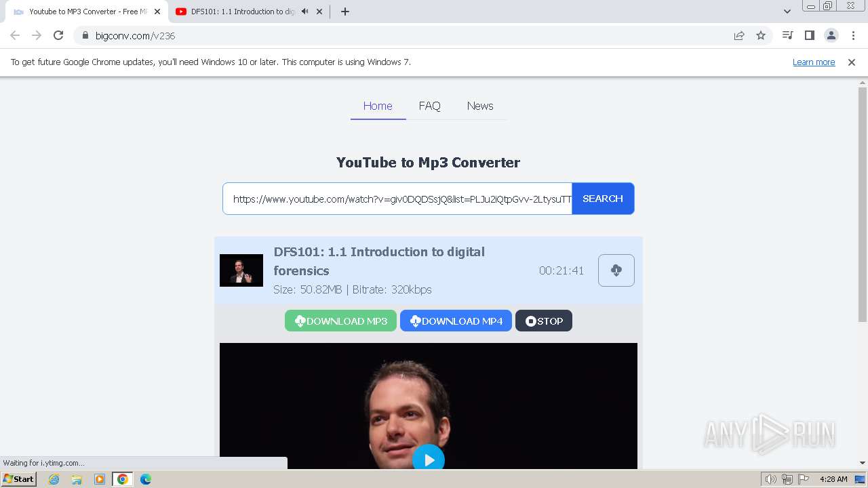This screenshot has width=868, height=488.
Task: Close the Youtube to MP3 Converter tab
Action: click(x=157, y=12)
